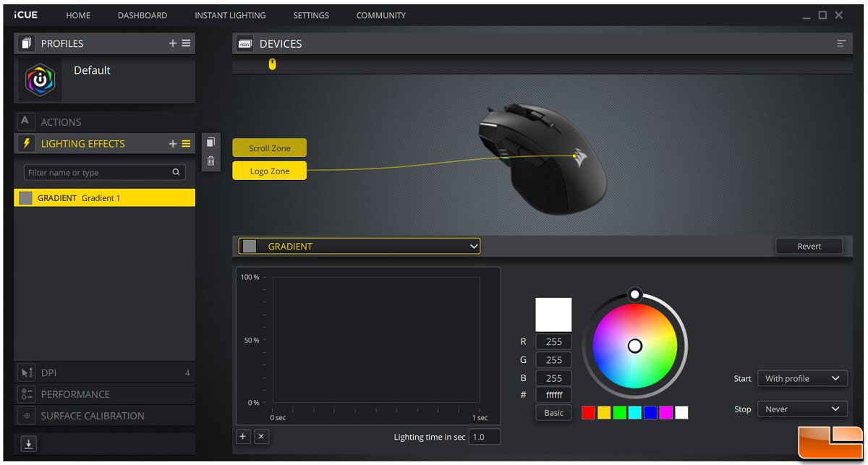Open the Devices panel options icon

point(841,43)
